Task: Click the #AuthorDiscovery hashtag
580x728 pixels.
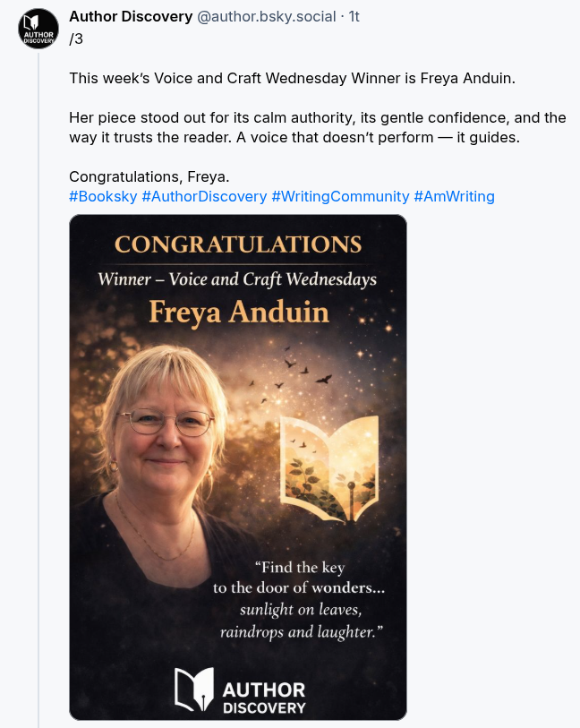Action: pyautogui.click(x=204, y=196)
